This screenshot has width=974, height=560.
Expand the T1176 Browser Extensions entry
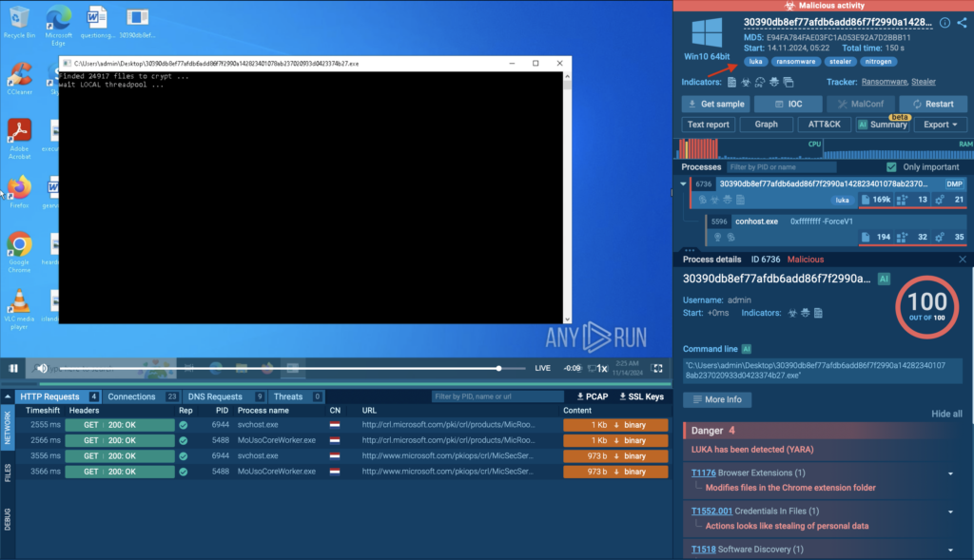[950, 473]
